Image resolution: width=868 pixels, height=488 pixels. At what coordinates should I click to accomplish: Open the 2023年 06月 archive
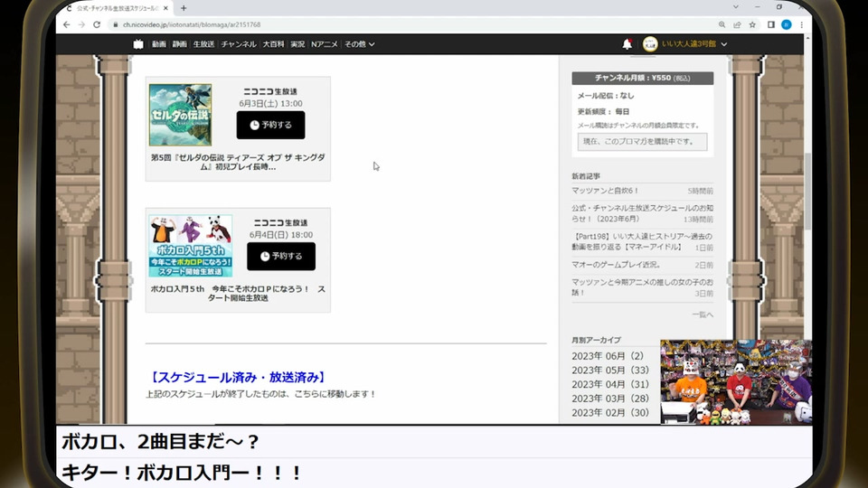pyautogui.click(x=608, y=356)
